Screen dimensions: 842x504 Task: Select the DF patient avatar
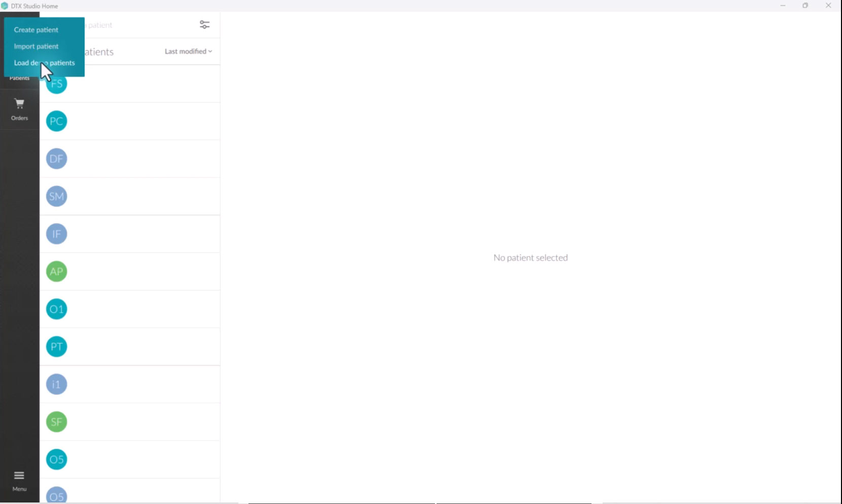tap(56, 159)
